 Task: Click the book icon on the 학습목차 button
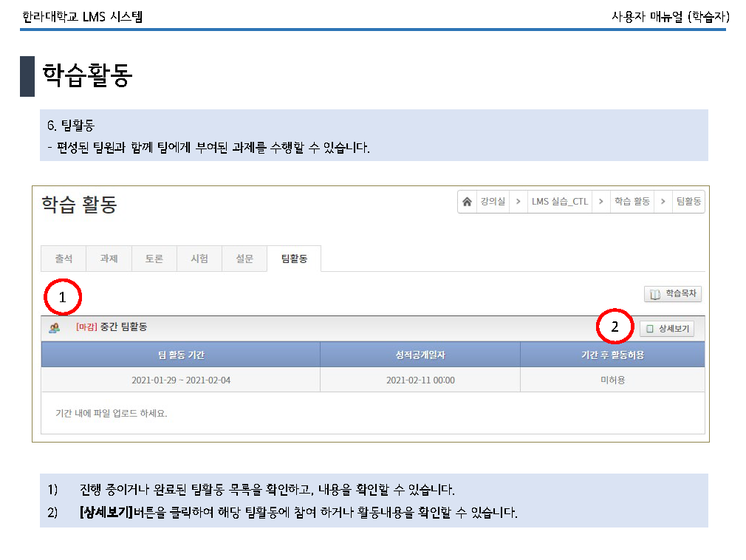654,294
